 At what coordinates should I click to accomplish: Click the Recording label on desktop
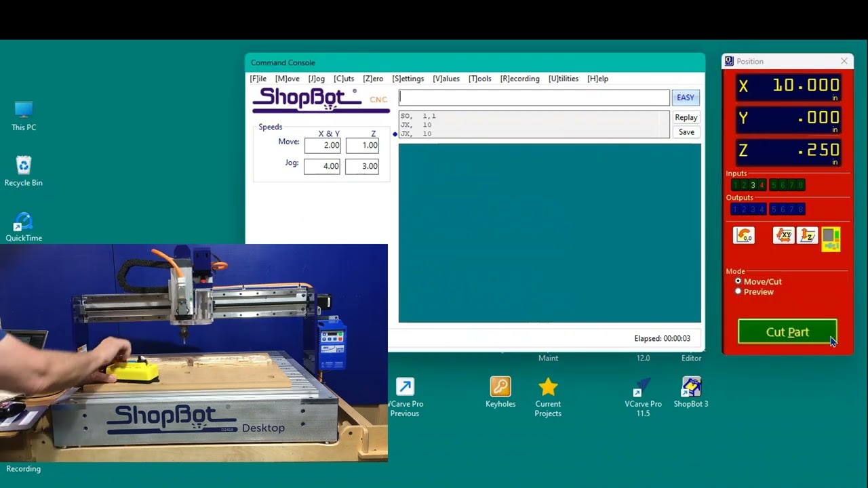pyautogui.click(x=24, y=469)
